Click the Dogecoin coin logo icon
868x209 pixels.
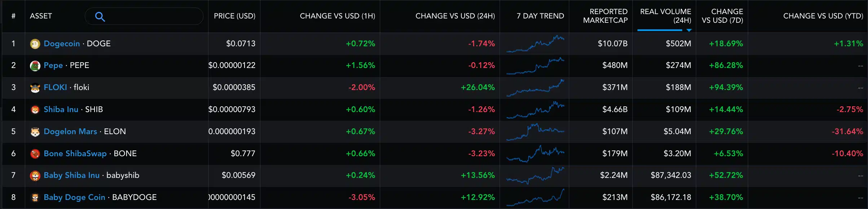(35, 44)
